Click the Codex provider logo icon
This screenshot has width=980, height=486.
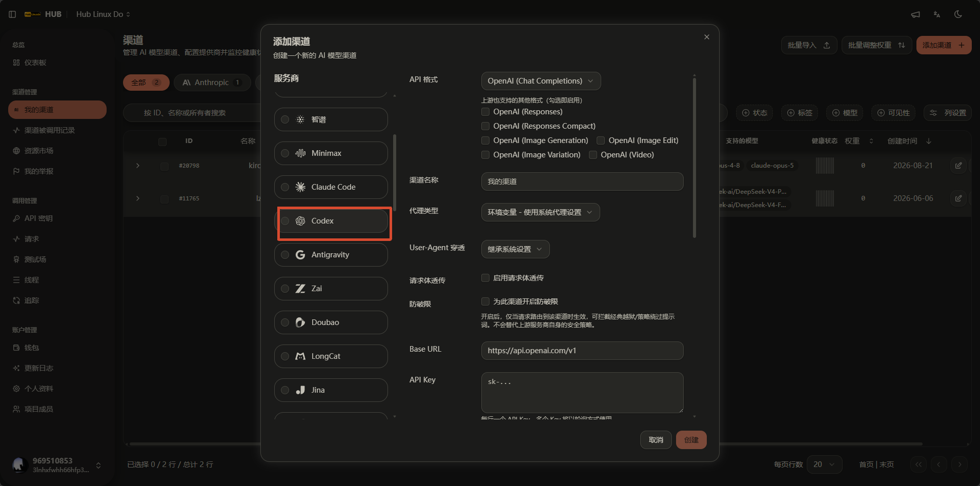pos(300,221)
